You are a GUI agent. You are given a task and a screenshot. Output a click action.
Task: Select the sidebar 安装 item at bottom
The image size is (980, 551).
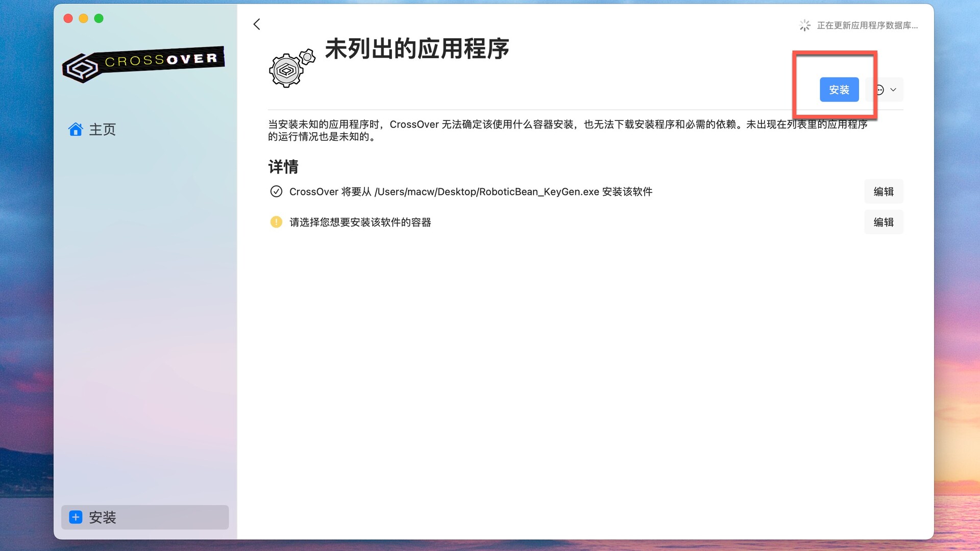coord(145,517)
